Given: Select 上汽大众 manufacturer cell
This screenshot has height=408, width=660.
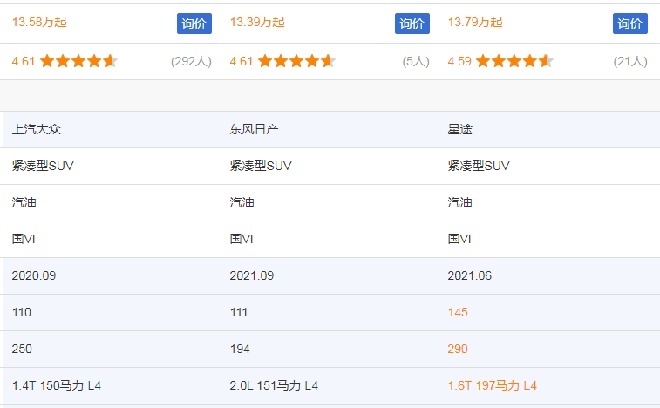Looking at the screenshot, I should point(36,129).
